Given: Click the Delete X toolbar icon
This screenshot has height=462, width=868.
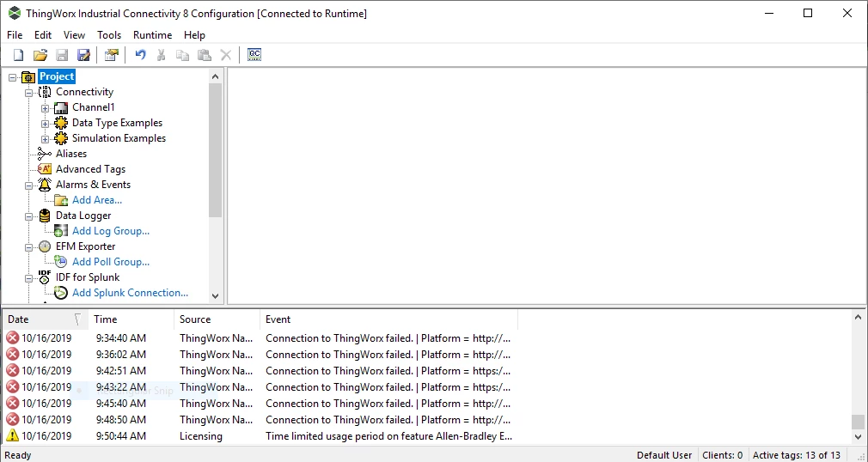Looking at the screenshot, I should click(226, 55).
